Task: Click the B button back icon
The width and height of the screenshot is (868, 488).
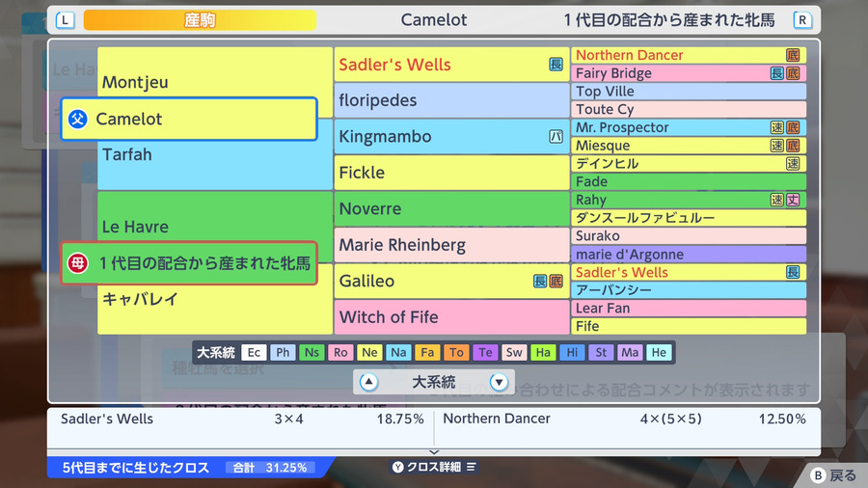Action: 818,475
